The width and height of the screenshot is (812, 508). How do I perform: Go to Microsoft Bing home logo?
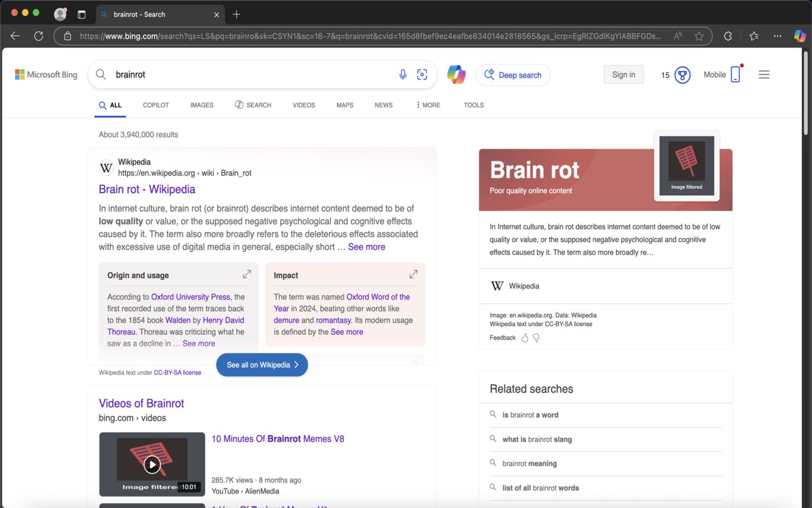(x=46, y=75)
